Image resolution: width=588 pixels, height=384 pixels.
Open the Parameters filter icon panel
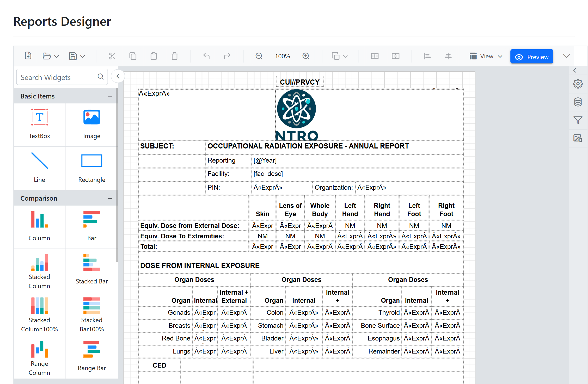(578, 120)
